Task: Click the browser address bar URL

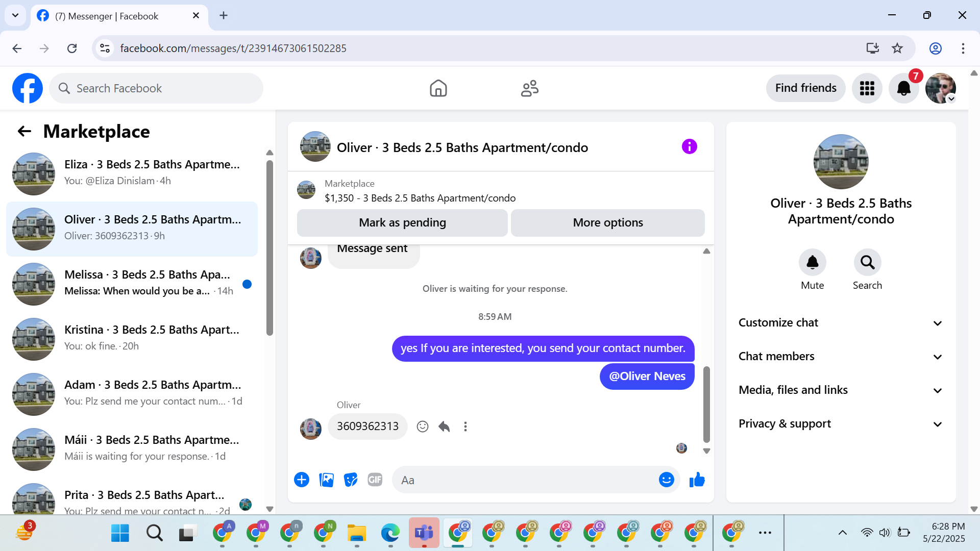Action: point(233,48)
